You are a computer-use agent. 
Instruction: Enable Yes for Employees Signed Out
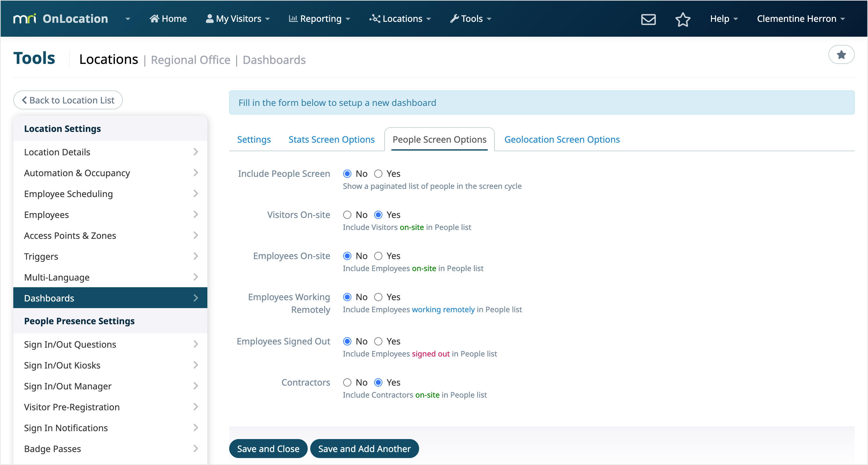pyautogui.click(x=378, y=341)
